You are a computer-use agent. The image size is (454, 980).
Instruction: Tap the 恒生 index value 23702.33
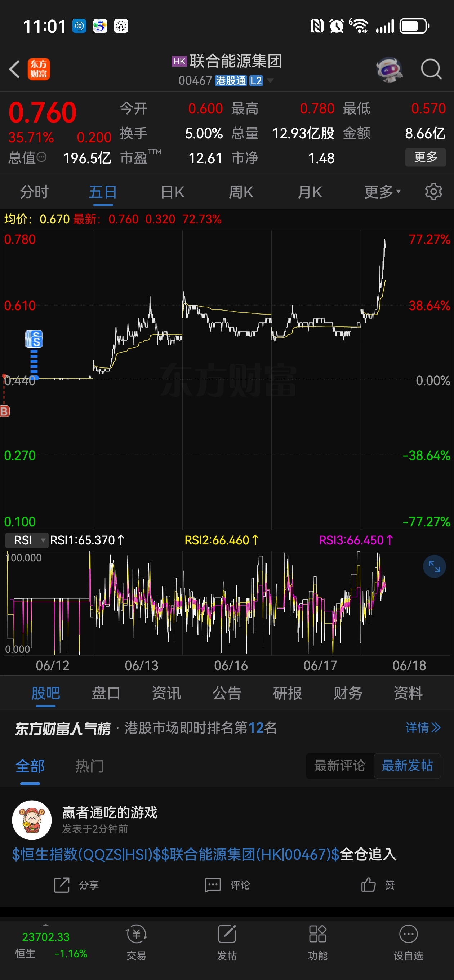(46, 937)
